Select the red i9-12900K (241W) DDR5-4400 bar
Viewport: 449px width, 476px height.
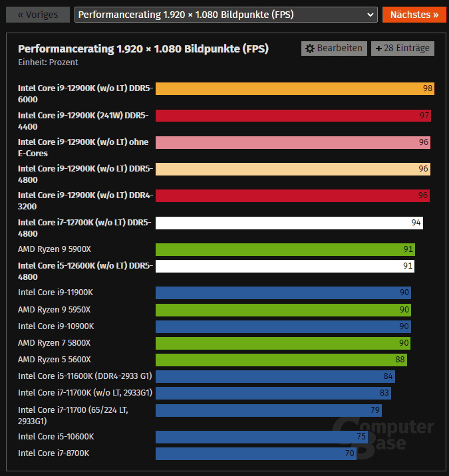click(293, 116)
